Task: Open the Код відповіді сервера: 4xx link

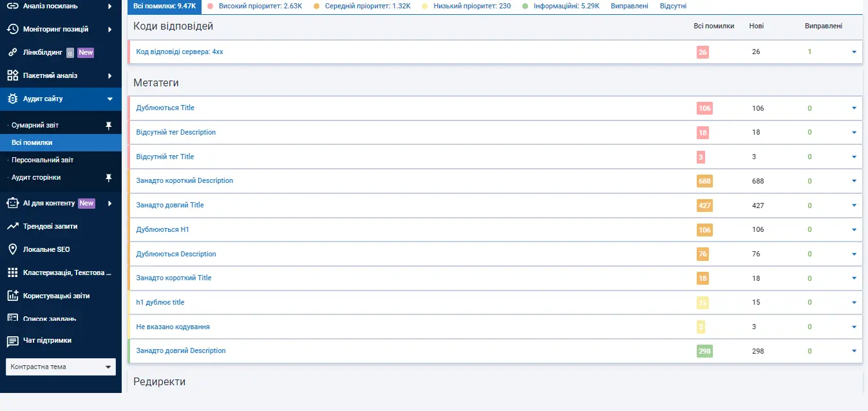Action: pyautogui.click(x=180, y=52)
